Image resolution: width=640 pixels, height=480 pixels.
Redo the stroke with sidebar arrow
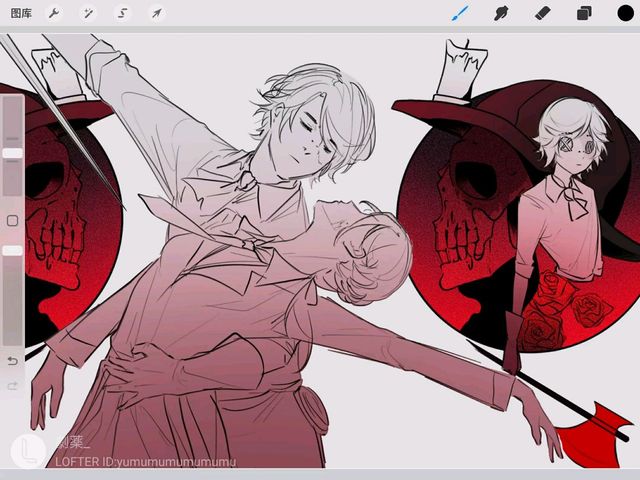tap(12, 386)
